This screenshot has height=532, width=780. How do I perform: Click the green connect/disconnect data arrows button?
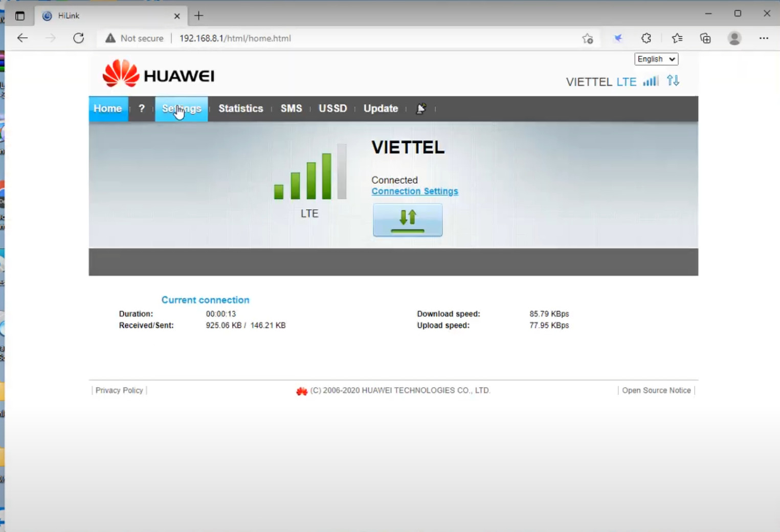(x=408, y=220)
